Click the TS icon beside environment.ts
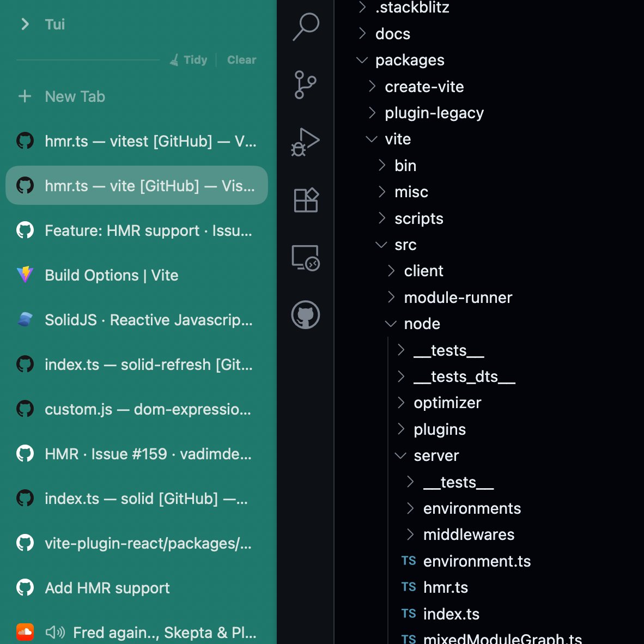The width and height of the screenshot is (644, 644). click(x=408, y=561)
